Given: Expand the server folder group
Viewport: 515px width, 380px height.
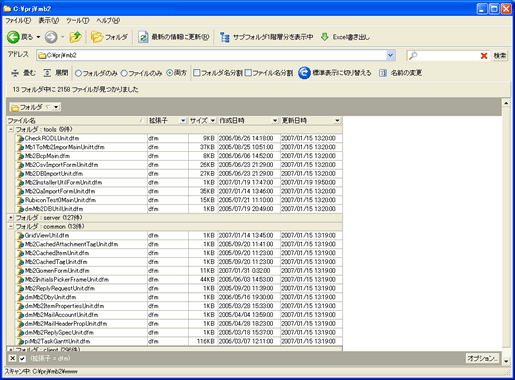Looking at the screenshot, I should click(x=11, y=218).
